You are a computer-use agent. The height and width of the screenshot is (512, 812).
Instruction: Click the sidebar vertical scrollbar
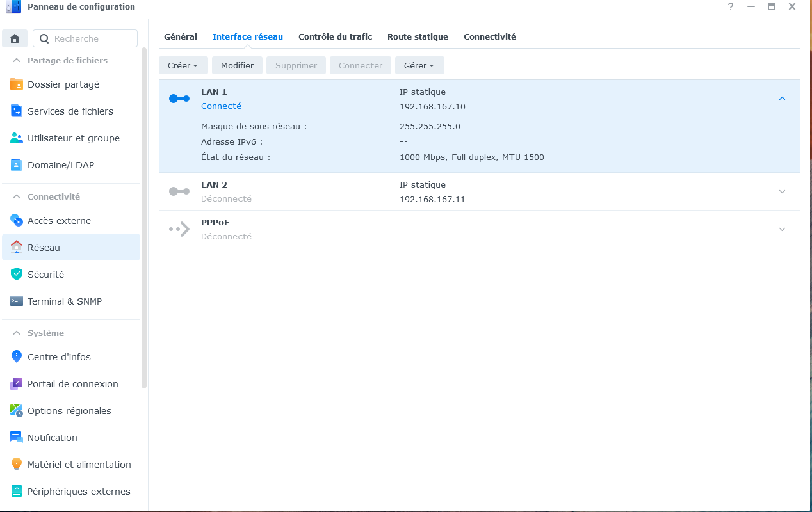[144, 218]
